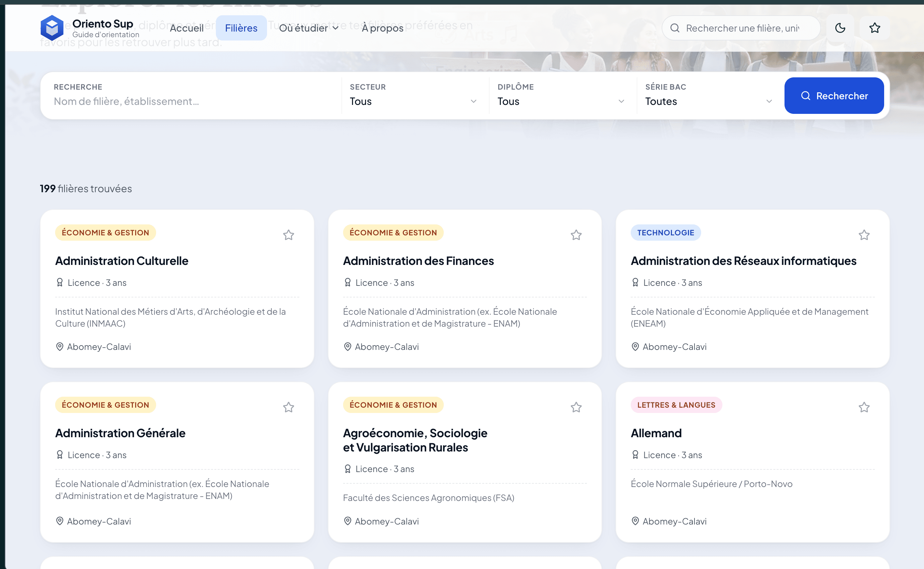Screen dimensions: 924x569
Task: Toggle dark mode with moon icon
Action: 840,28
